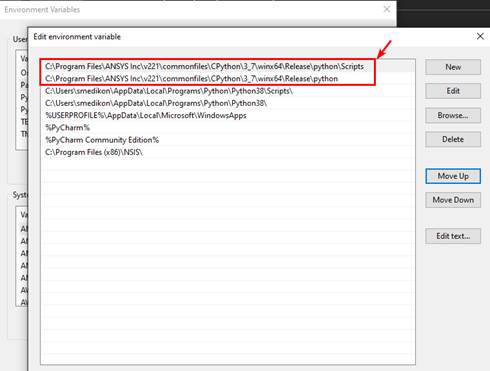Image resolution: width=490 pixels, height=371 pixels.
Task: Close the Edit environment variable dialog
Action: [x=480, y=36]
